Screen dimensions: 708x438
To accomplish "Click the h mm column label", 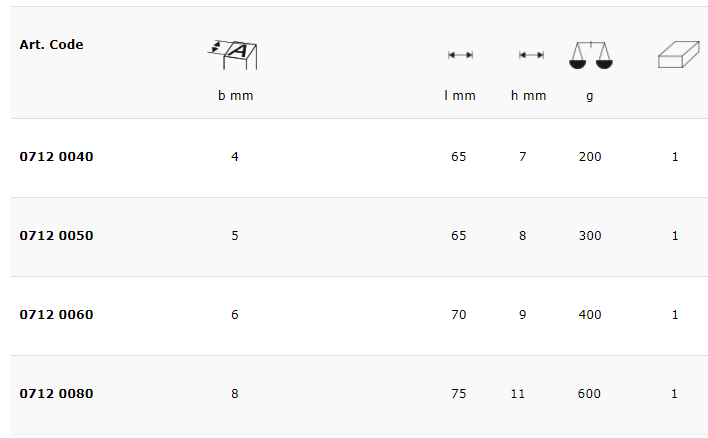I will coord(528,96).
